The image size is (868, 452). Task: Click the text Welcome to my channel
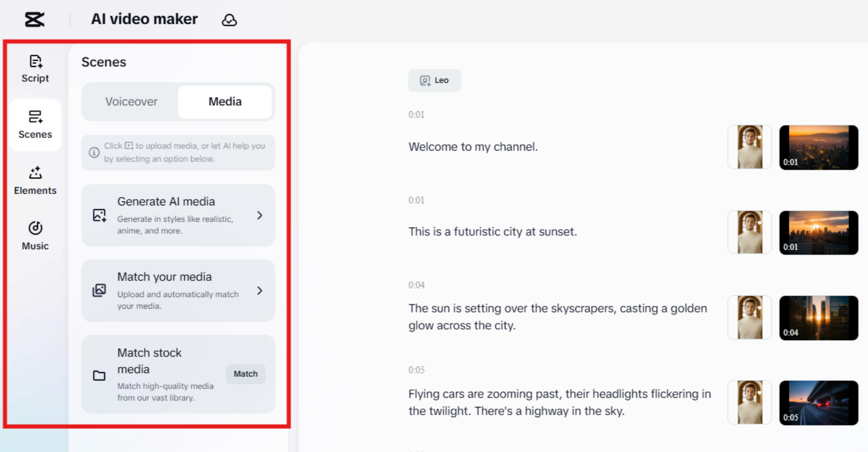pos(473,147)
